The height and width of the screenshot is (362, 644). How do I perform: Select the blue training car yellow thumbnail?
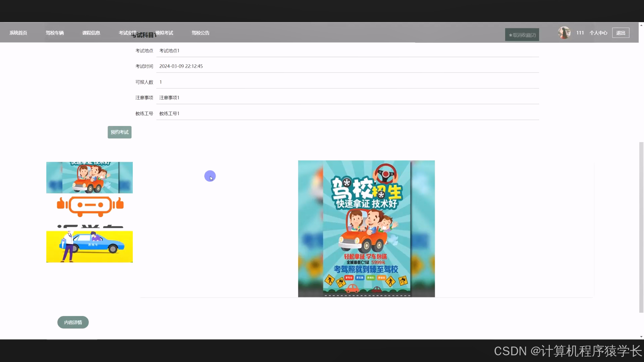(90, 247)
